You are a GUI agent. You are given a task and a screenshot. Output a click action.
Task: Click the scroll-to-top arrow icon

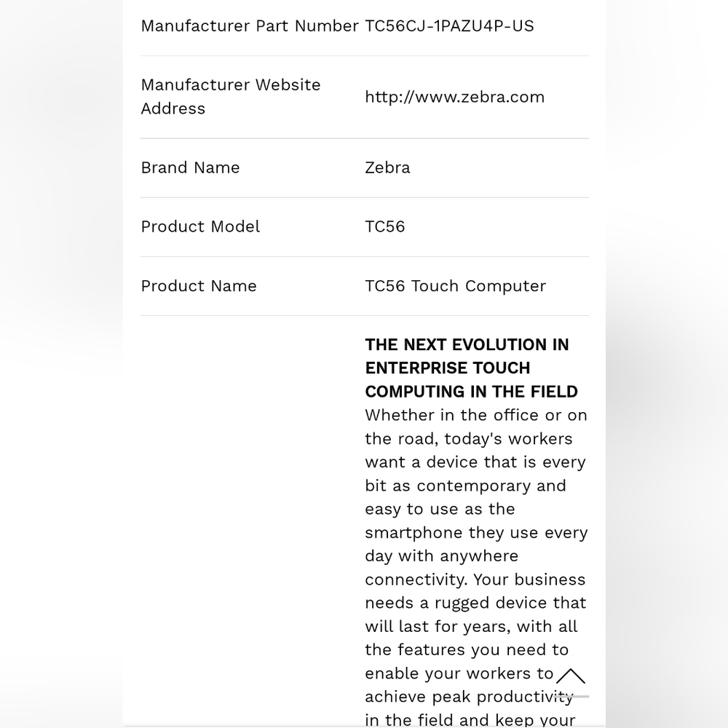pos(571,677)
